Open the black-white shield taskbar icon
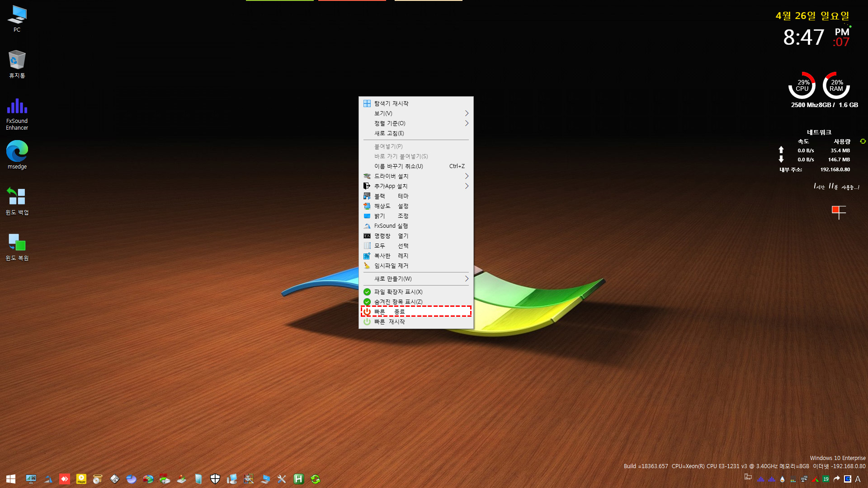 coord(215,479)
